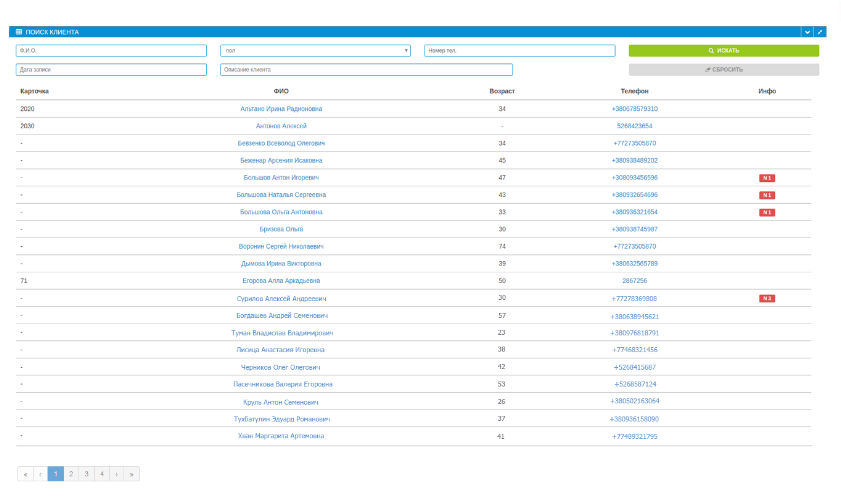
Task: Go to page 4 in pagination
Action: click(101, 474)
